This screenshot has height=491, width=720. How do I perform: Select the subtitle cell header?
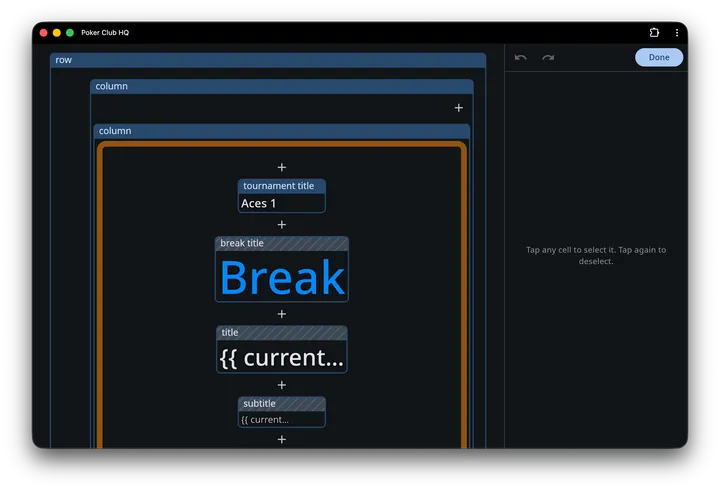[281, 404]
